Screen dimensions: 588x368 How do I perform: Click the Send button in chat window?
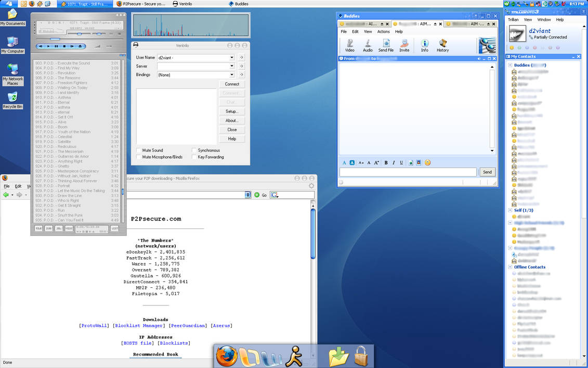[487, 172]
